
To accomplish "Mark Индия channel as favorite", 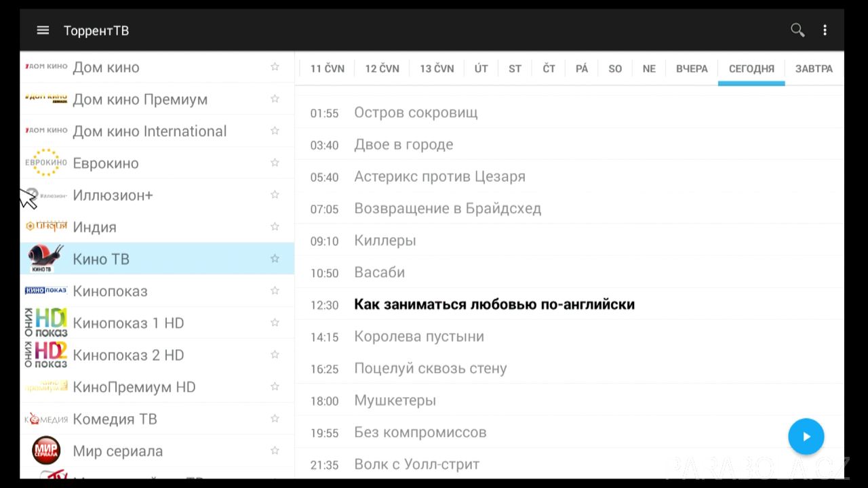I will click(275, 226).
